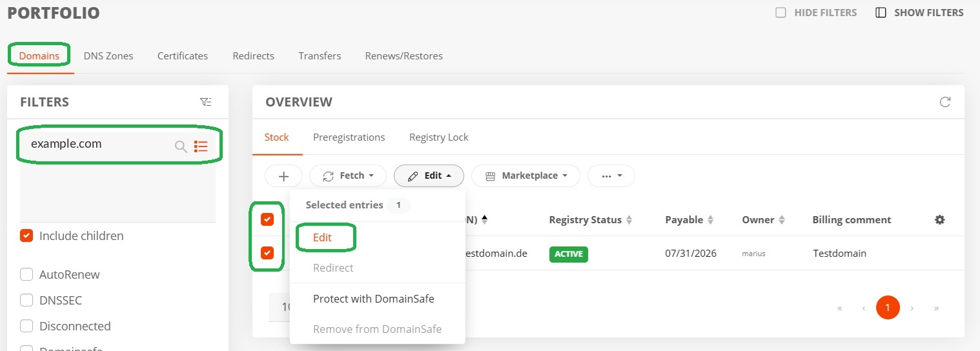Sort by Payable column arrows
The height and width of the screenshot is (351, 980).
click(x=710, y=220)
